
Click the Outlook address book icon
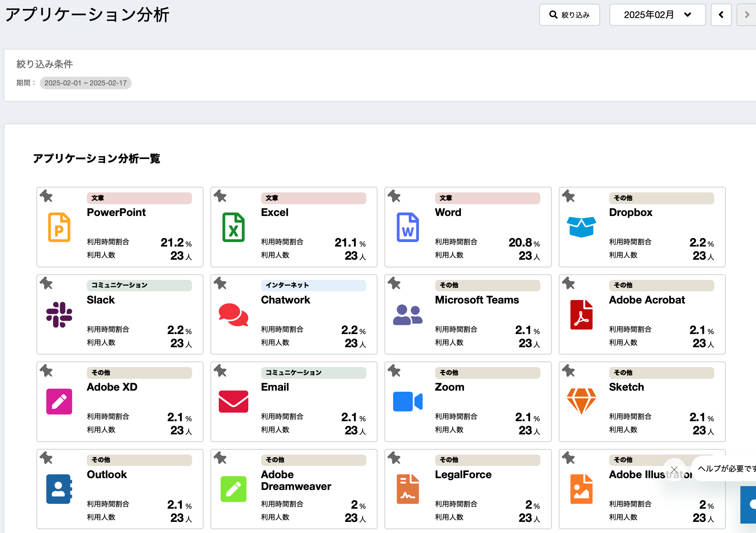coord(59,489)
